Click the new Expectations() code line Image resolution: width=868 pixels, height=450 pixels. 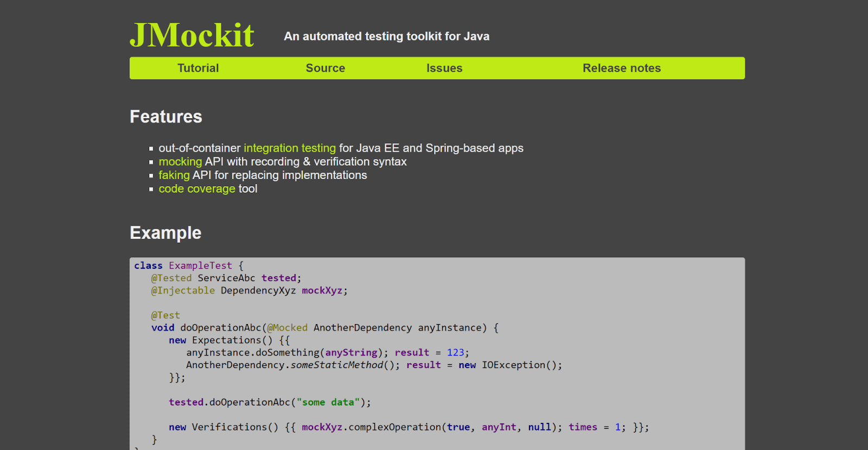tap(229, 340)
